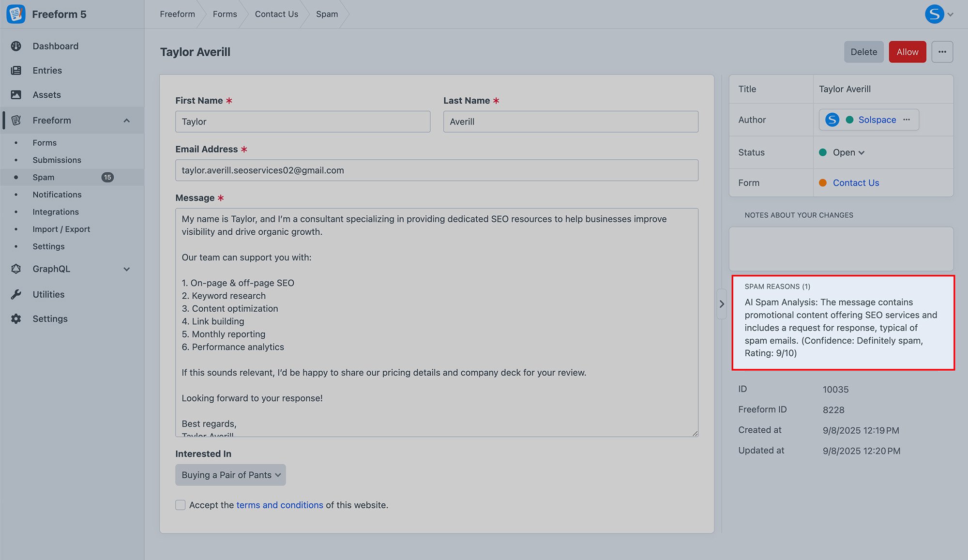This screenshot has height=560, width=968.
Task: Click the Utilities wrench icon
Action: coord(16,294)
